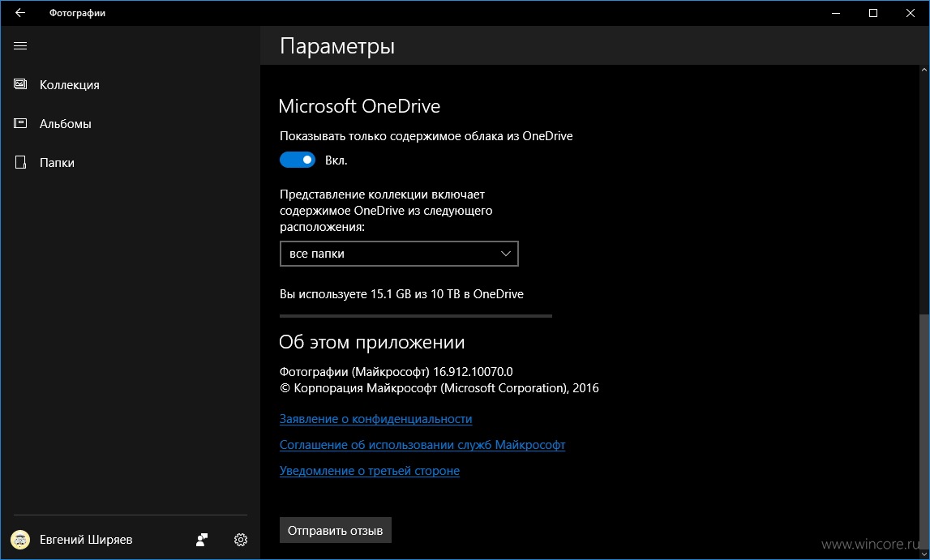Go to Альбомы section
Viewport: 930px width, 560px height.
pos(65,124)
